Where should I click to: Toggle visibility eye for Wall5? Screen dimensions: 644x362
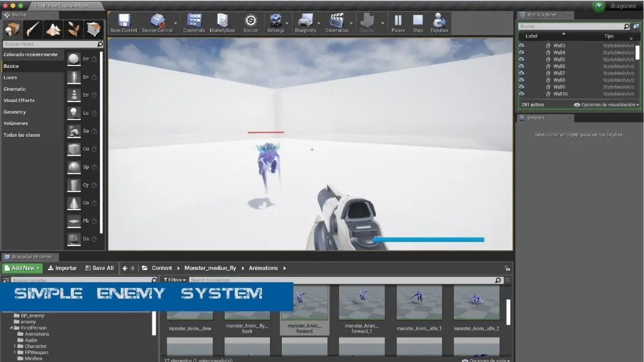pyautogui.click(x=521, y=60)
